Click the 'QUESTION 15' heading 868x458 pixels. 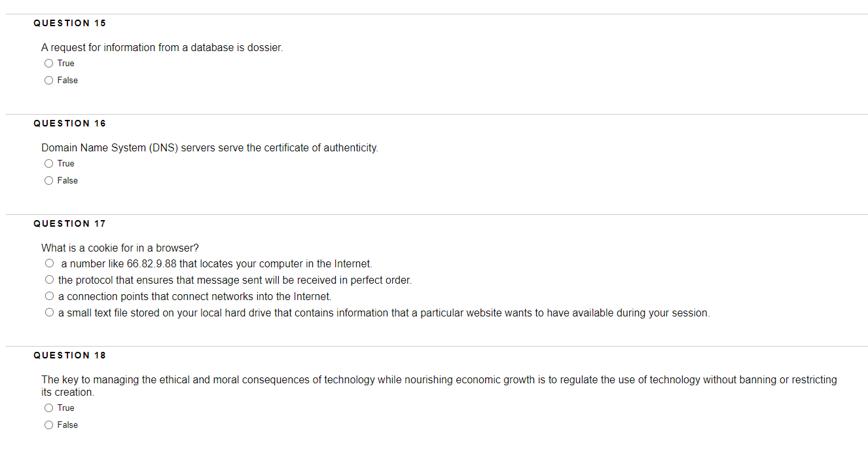[69, 23]
